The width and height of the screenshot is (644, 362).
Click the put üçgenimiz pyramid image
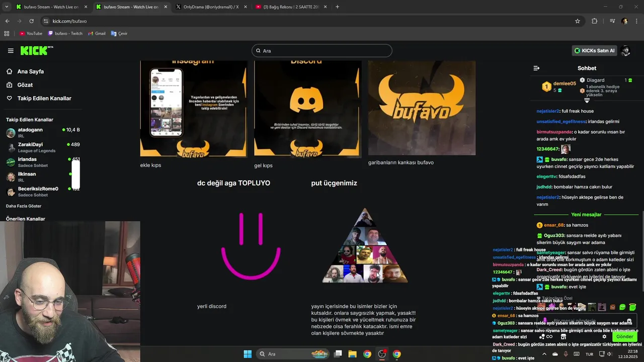[x=365, y=245]
